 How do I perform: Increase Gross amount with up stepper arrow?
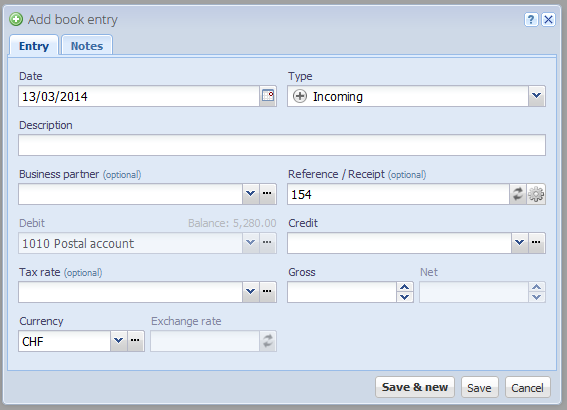(x=405, y=287)
